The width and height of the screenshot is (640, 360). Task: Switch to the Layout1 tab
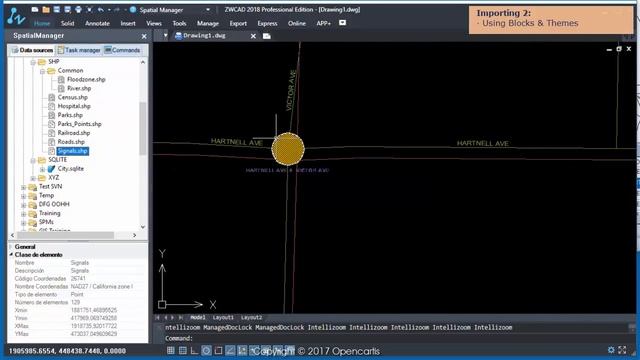click(223, 317)
